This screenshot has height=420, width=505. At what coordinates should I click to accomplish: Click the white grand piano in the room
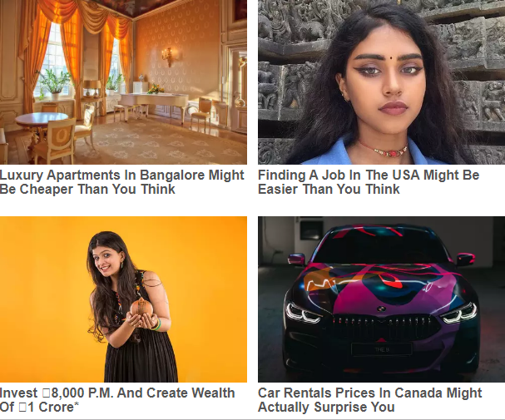[x=151, y=103]
